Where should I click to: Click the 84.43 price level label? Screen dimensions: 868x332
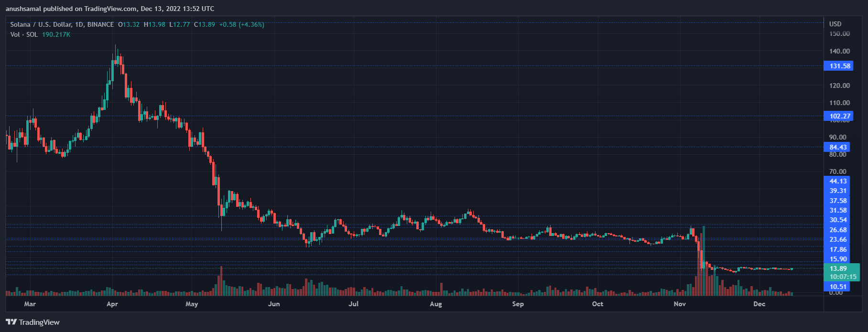[x=838, y=147]
